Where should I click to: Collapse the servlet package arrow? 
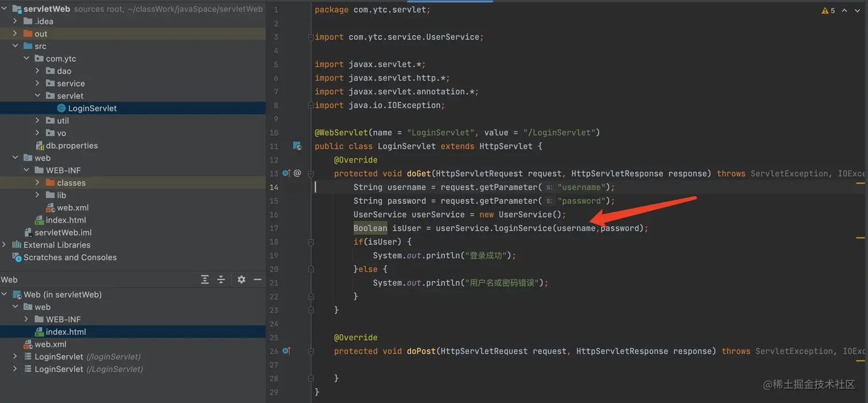pos(37,96)
